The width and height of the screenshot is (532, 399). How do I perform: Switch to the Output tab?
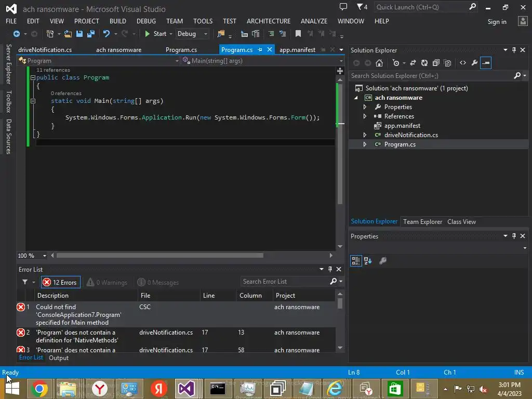tap(59, 358)
